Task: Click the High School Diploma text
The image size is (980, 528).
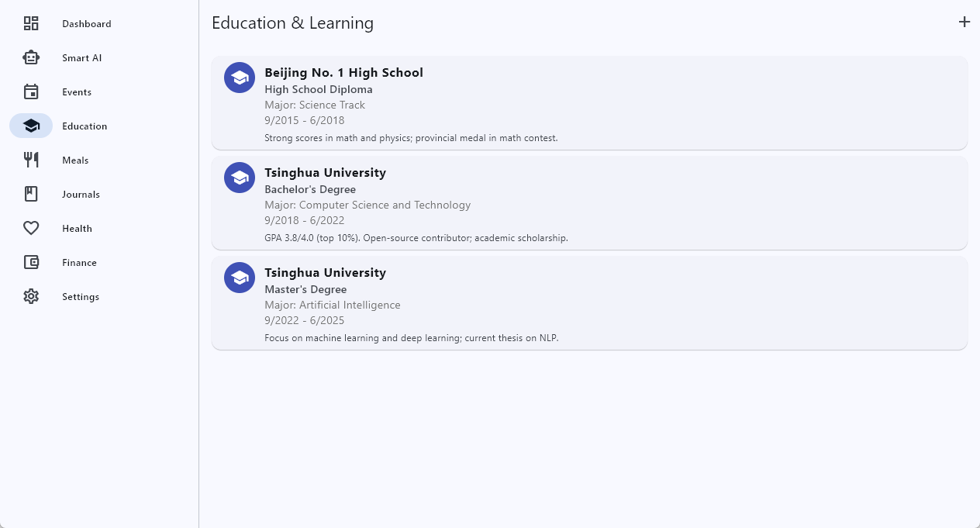Action: pyautogui.click(x=319, y=90)
